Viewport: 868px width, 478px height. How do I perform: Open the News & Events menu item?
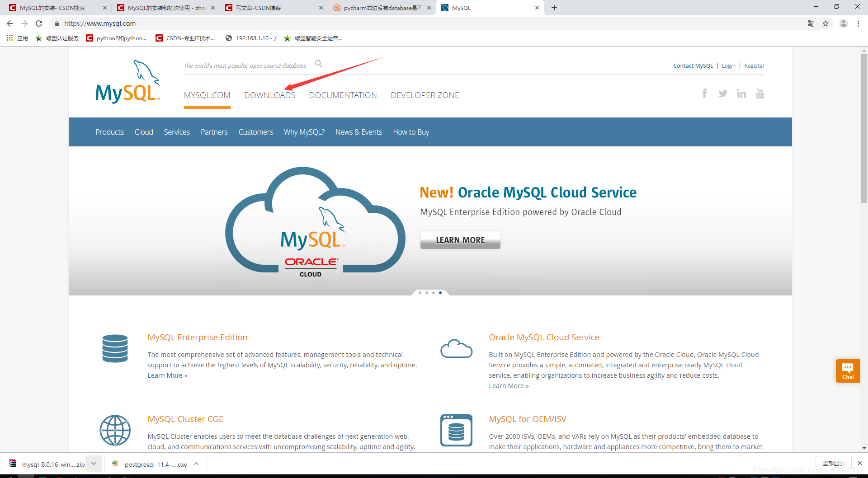tap(359, 132)
